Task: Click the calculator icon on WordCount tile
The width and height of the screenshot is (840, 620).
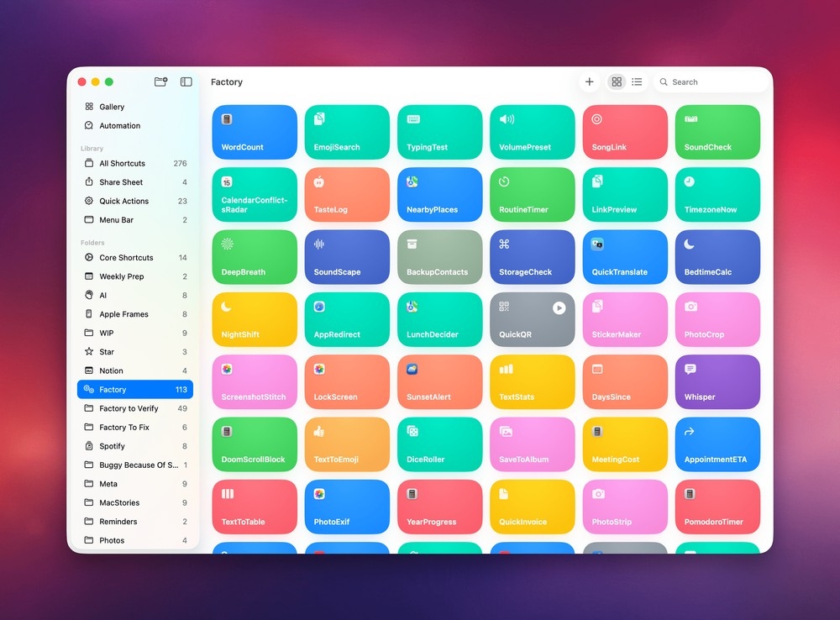Action: pos(227,119)
